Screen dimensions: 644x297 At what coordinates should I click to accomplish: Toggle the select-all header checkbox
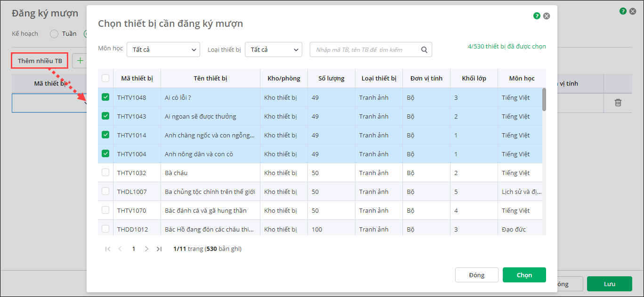pos(105,78)
